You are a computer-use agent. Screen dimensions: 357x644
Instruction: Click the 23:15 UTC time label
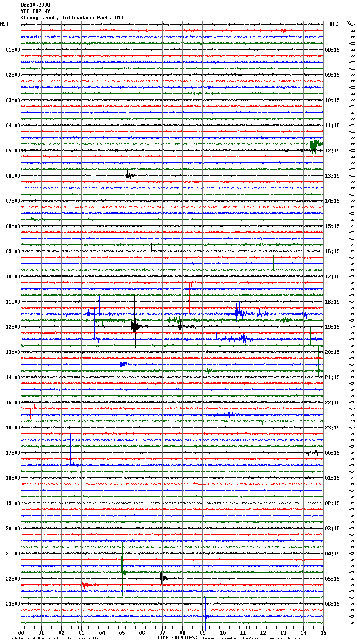tap(332, 428)
